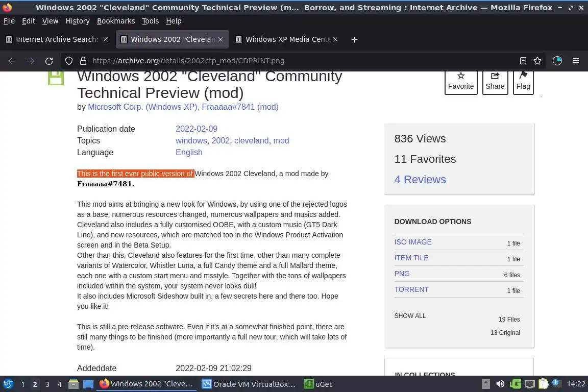Open the uGet taskbar window

click(318, 384)
